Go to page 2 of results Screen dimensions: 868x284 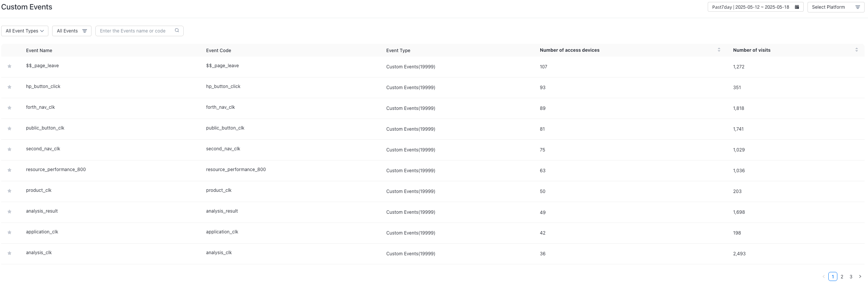tap(842, 276)
